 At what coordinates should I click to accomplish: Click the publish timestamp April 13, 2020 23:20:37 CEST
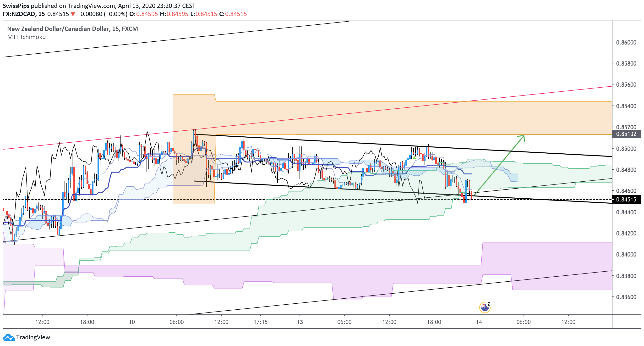(157, 6)
